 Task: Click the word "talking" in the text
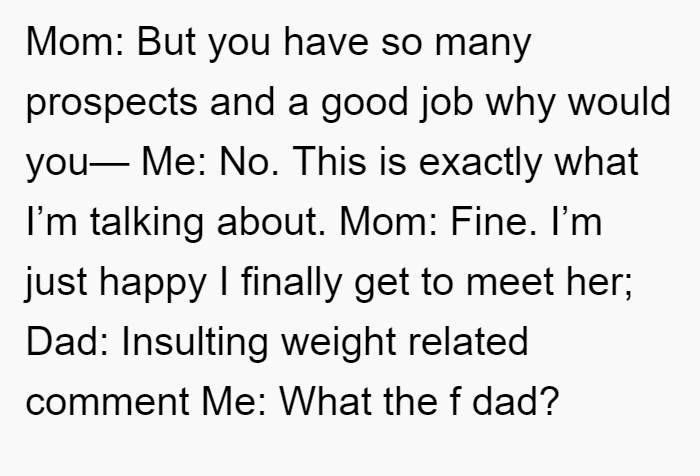pos(147,222)
